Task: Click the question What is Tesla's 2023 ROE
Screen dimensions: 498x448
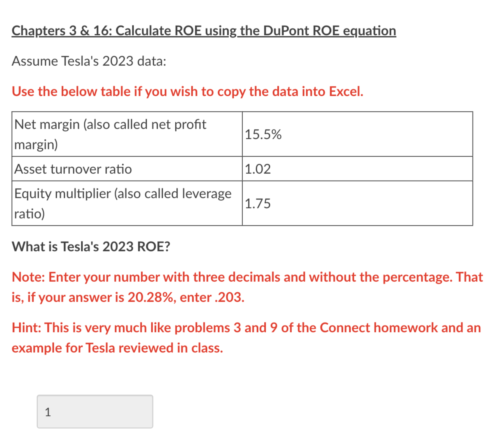Action: point(91,247)
